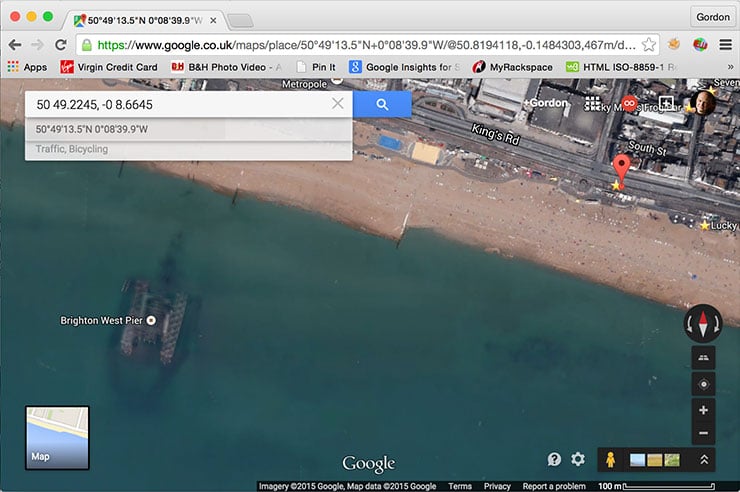Select the 50°49'13.5"N 0°08'39.9"W suggestion
This screenshot has height=492, width=740.
92,129
